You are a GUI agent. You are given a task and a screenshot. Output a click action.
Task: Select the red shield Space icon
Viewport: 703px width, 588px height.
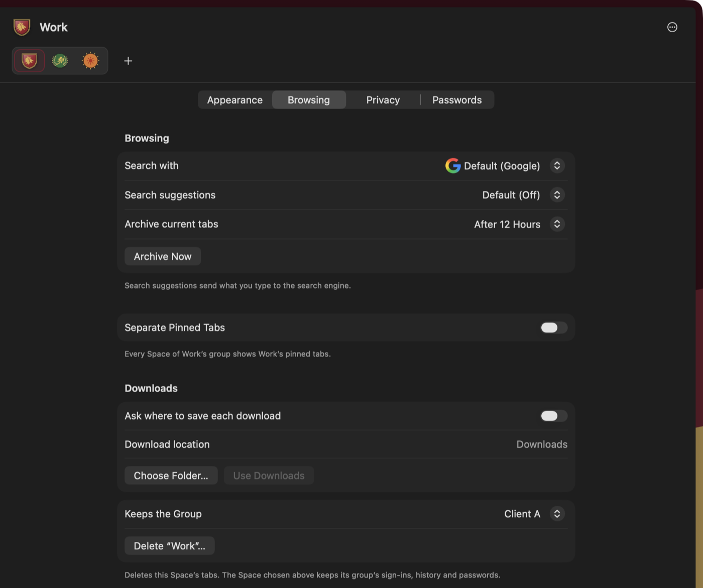click(29, 61)
